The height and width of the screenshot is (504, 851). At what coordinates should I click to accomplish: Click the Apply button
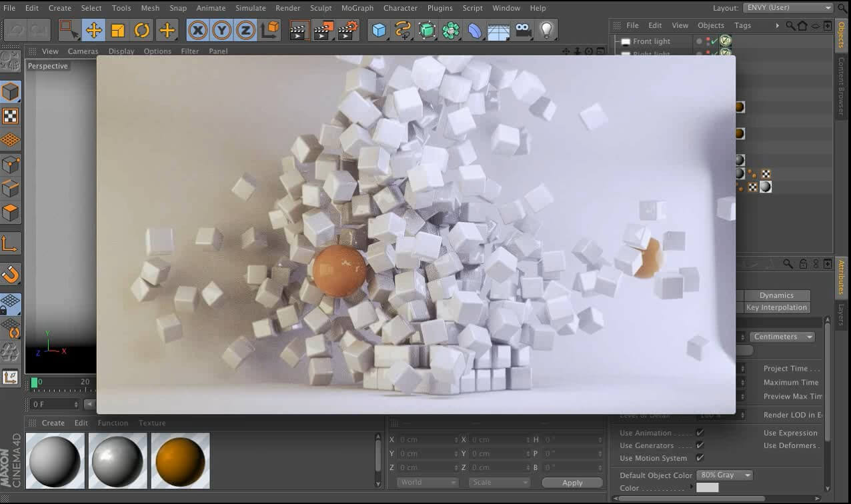pyautogui.click(x=572, y=483)
